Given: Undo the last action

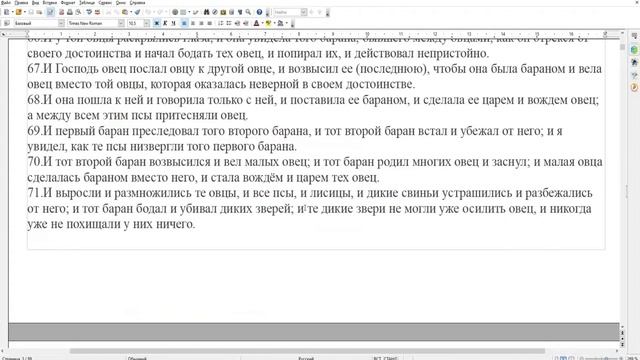Looking at the screenshot, I should point(148,12).
